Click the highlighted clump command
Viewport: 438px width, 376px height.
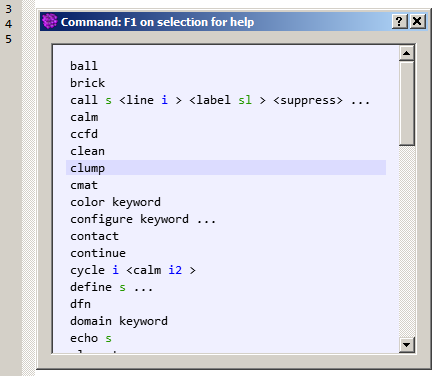[226, 168]
